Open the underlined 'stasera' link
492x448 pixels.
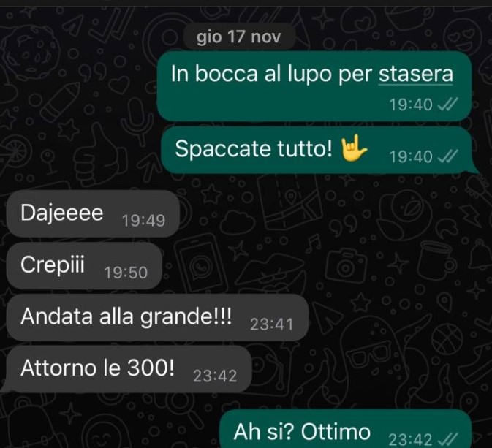point(416,74)
